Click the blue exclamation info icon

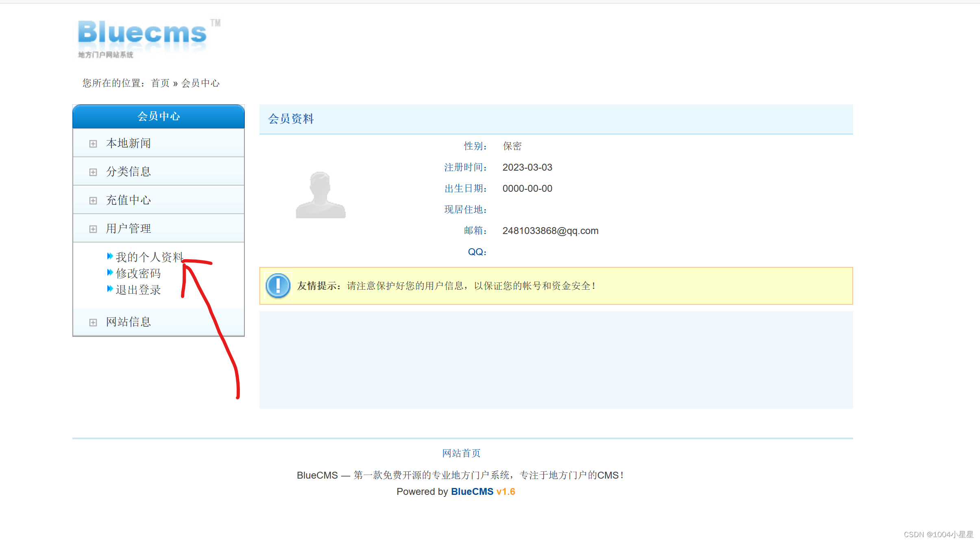[278, 286]
